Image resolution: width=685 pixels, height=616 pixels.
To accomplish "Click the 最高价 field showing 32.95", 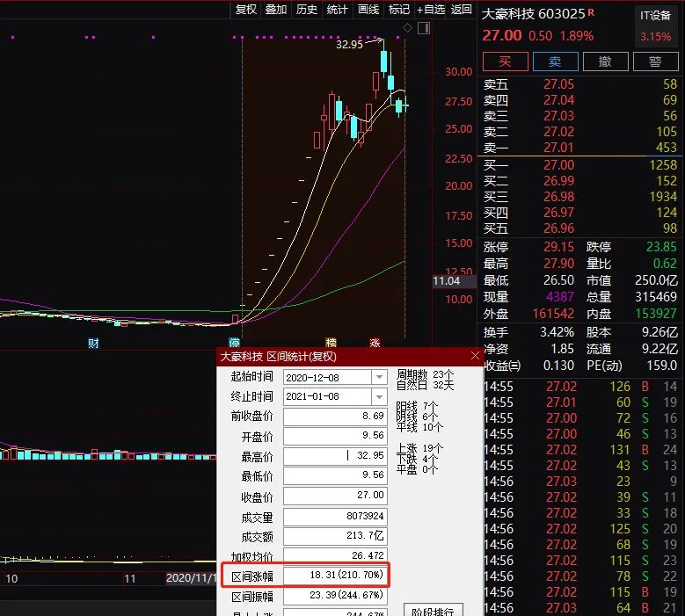I will 335,456.
